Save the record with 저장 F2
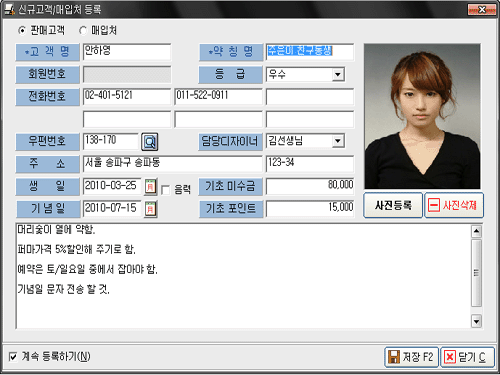The width and height of the screenshot is (500, 375). (x=411, y=357)
